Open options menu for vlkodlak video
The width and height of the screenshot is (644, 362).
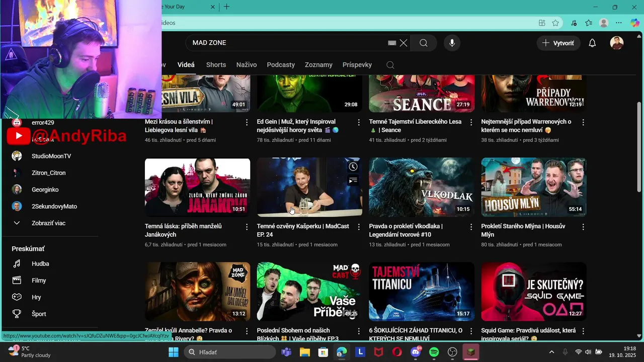[471, 227]
